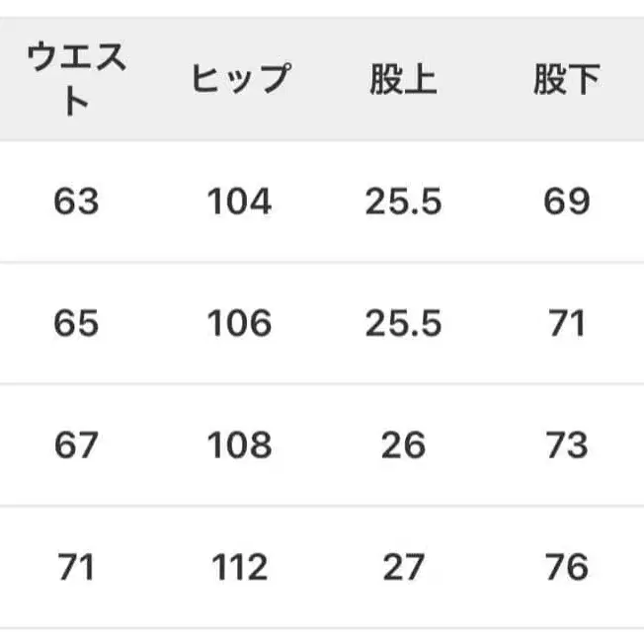The width and height of the screenshot is (644, 644).
Task: Click the waist value 65
Action: (x=77, y=324)
